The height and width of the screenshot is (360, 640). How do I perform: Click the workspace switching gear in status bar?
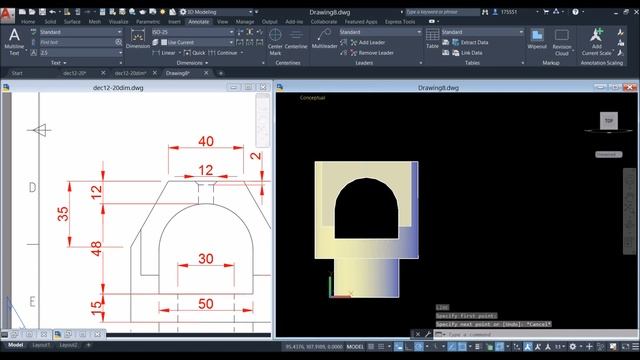click(573, 347)
